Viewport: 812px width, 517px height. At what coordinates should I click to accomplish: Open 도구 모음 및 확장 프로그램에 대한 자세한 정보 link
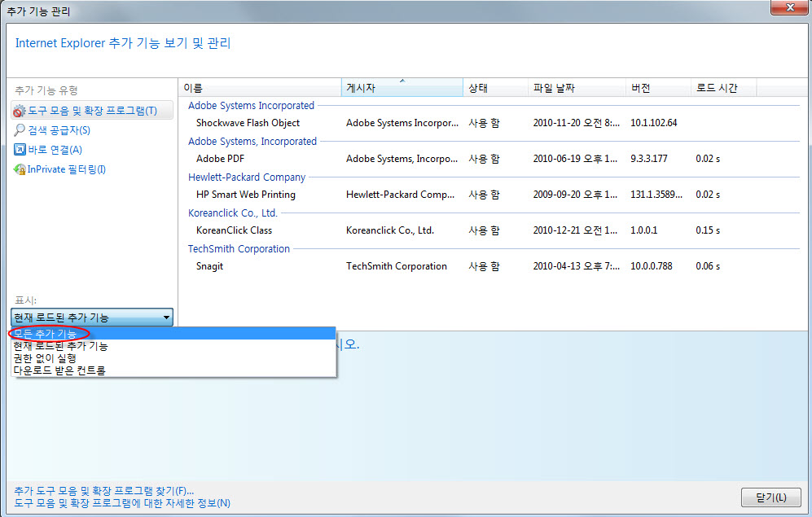point(122,502)
